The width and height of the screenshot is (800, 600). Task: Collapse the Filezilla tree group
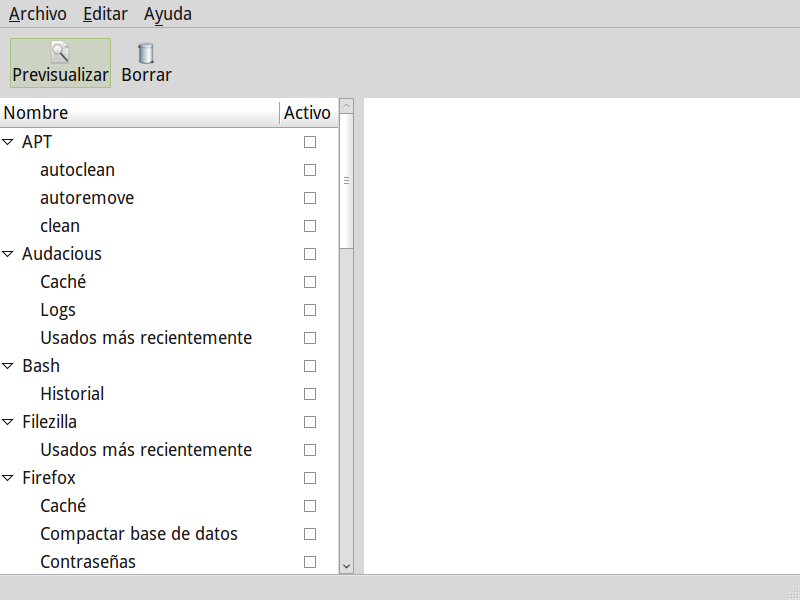(8, 422)
